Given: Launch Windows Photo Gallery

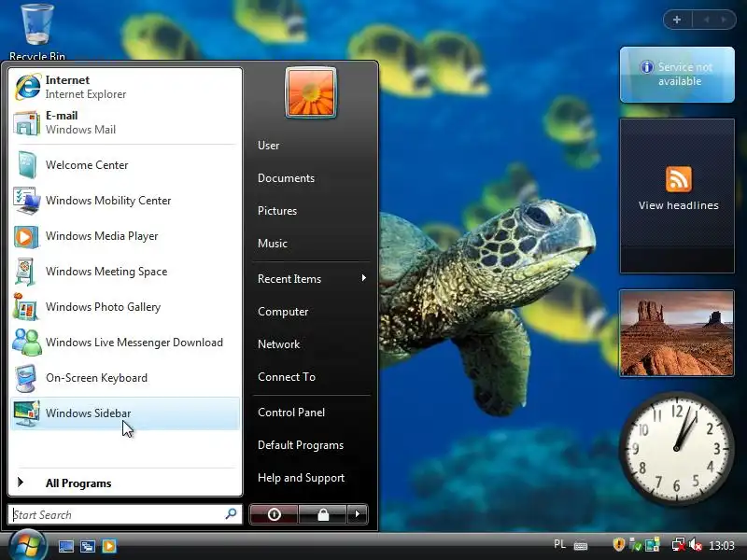Looking at the screenshot, I should (x=125, y=307).
